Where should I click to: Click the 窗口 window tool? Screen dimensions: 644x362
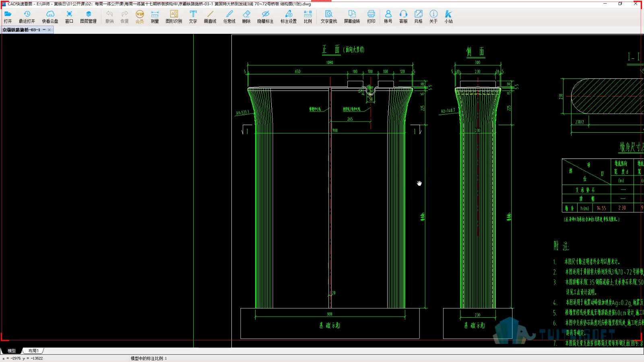pos(69,16)
